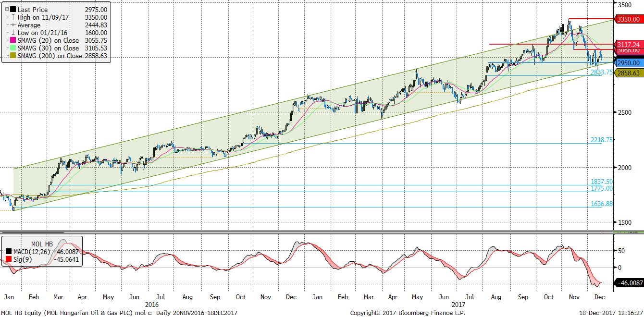This screenshot has width=644, height=317.
Task: Click the 2833.75 level label
Action: pyautogui.click(x=601, y=73)
